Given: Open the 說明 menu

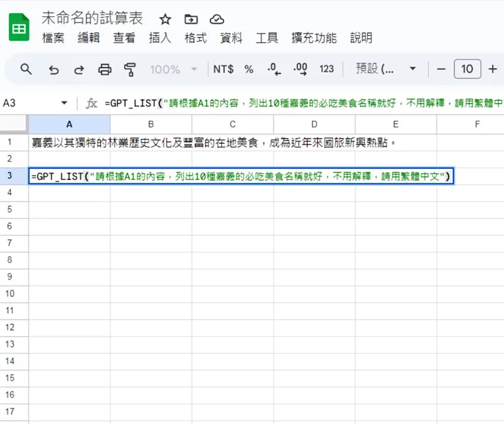Looking at the screenshot, I should [361, 38].
